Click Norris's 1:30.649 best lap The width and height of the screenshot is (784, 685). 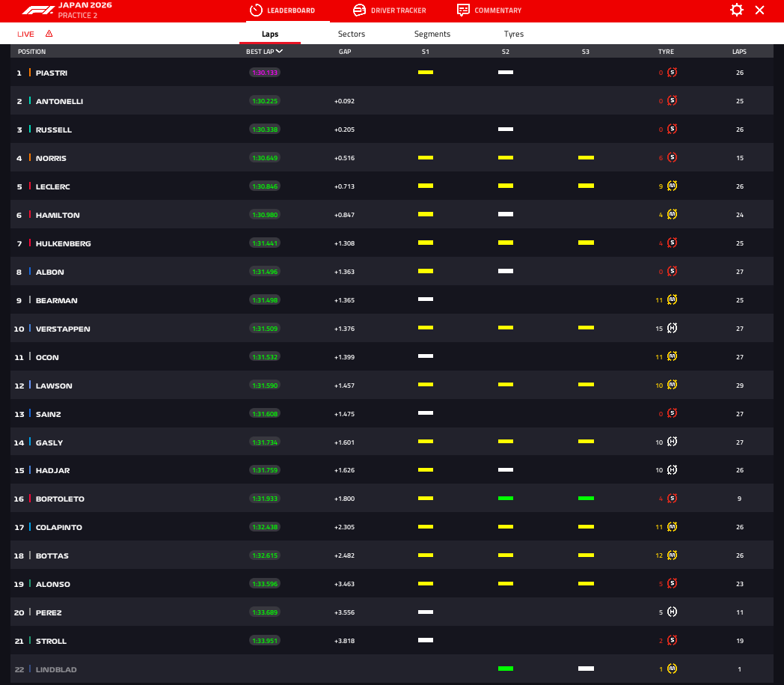(x=265, y=158)
